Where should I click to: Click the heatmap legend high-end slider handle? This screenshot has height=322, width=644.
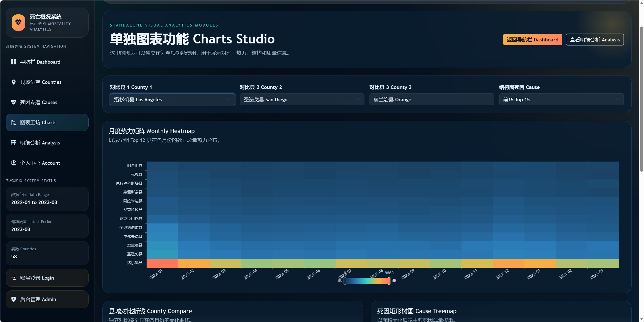click(389, 281)
